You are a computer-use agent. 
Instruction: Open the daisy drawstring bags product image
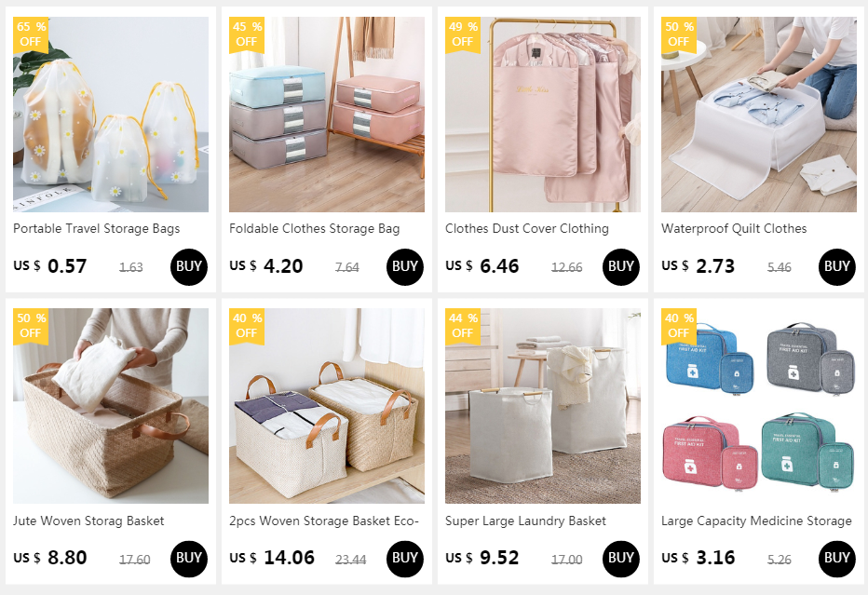pyautogui.click(x=111, y=114)
